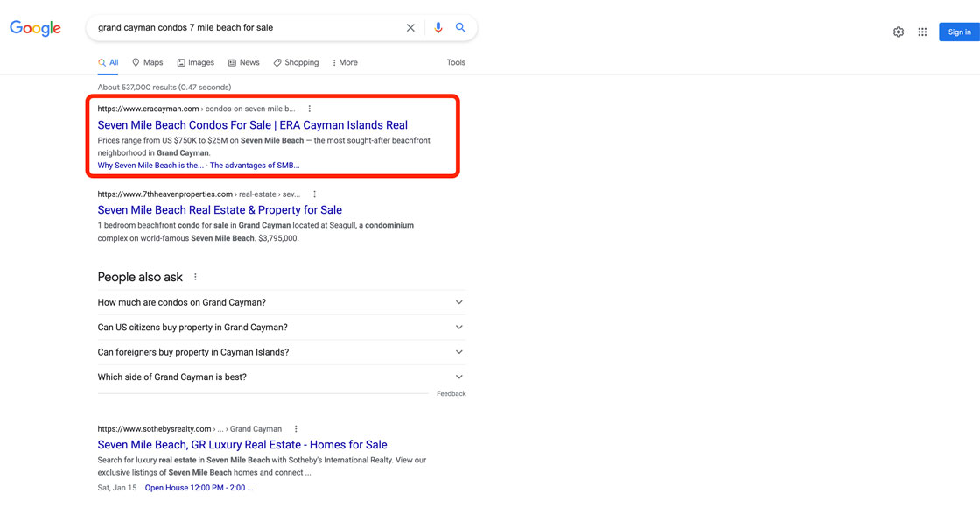
Task: Open three-dot menu next to People also ask
Action: [195, 277]
